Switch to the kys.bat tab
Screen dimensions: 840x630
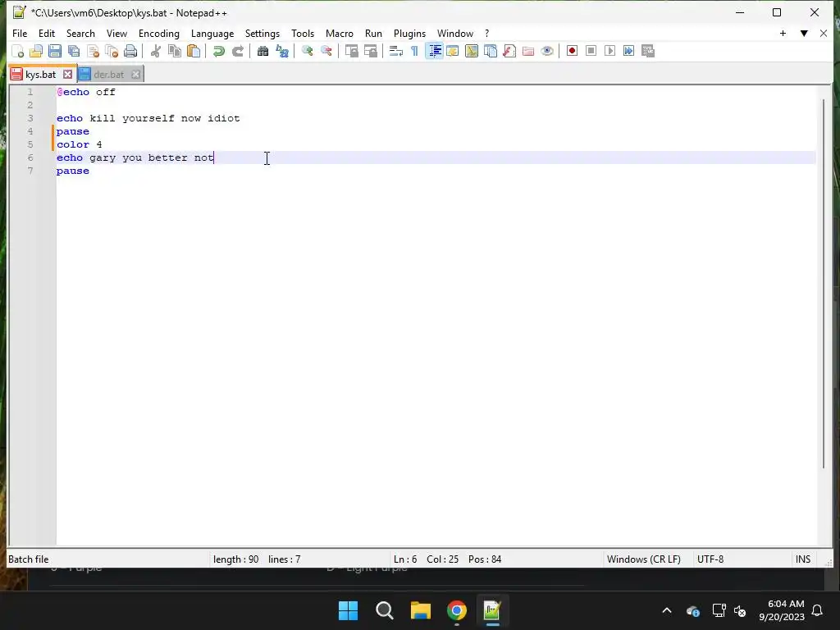coord(41,75)
